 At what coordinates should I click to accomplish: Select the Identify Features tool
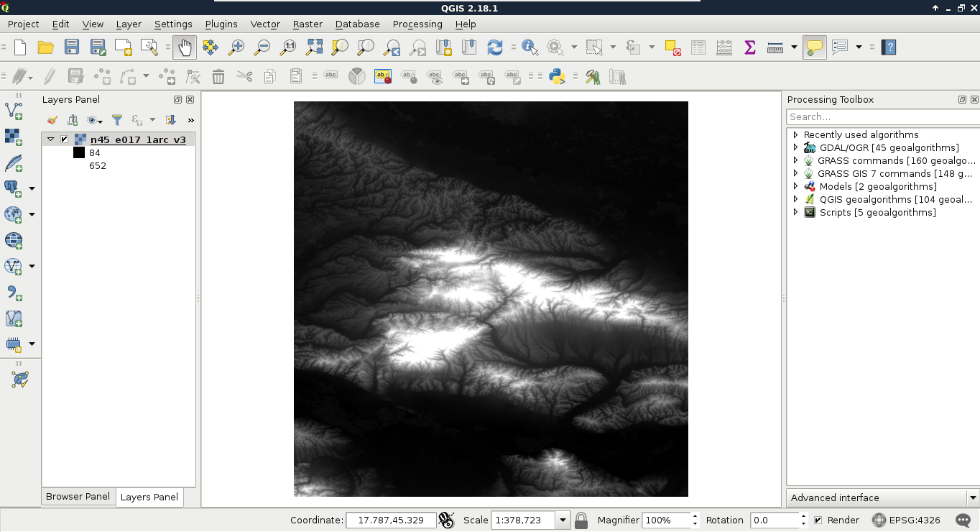click(530, 47)
